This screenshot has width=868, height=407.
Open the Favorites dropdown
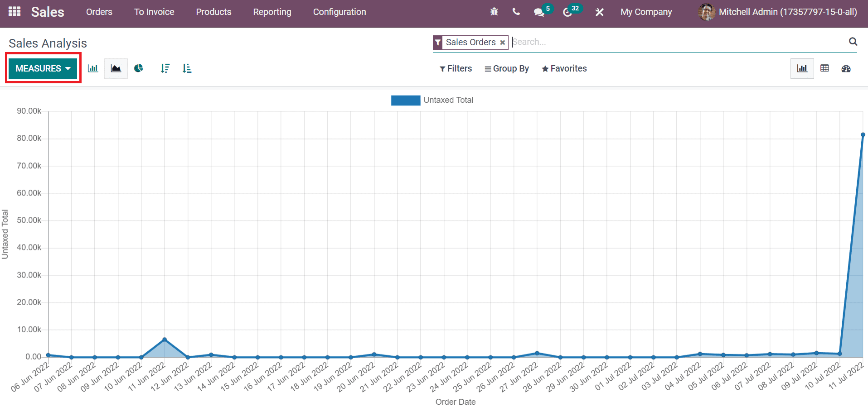(x=564, y=68)
